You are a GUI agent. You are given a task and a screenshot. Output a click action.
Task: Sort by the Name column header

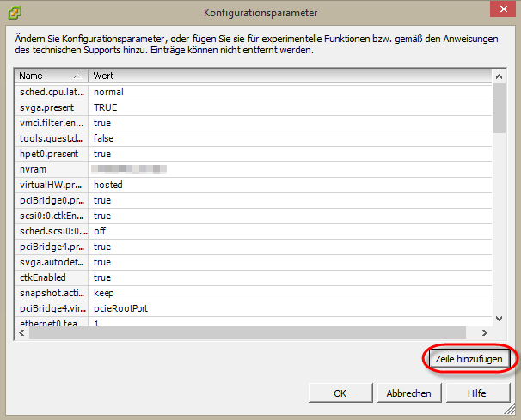pyautogui.click(x=52, y=76)
